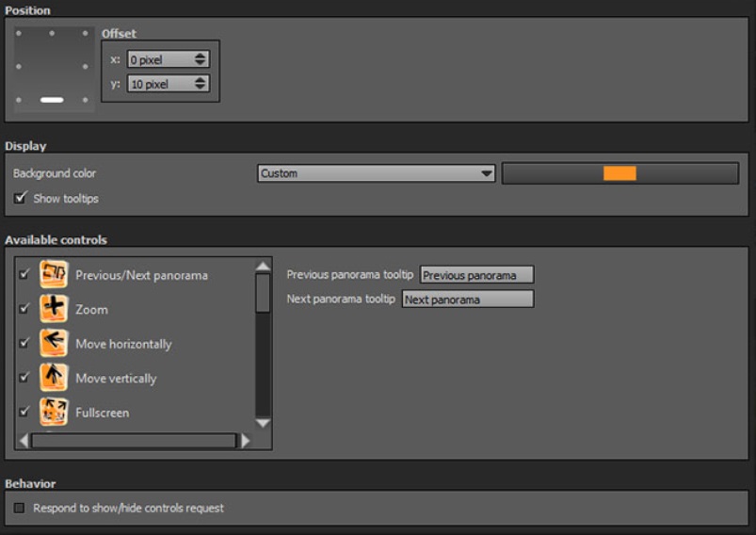The height and width of the screenshot is (535, 756).
Task: Select the top-right position anchor dot
Action: (x=86, y=33)
